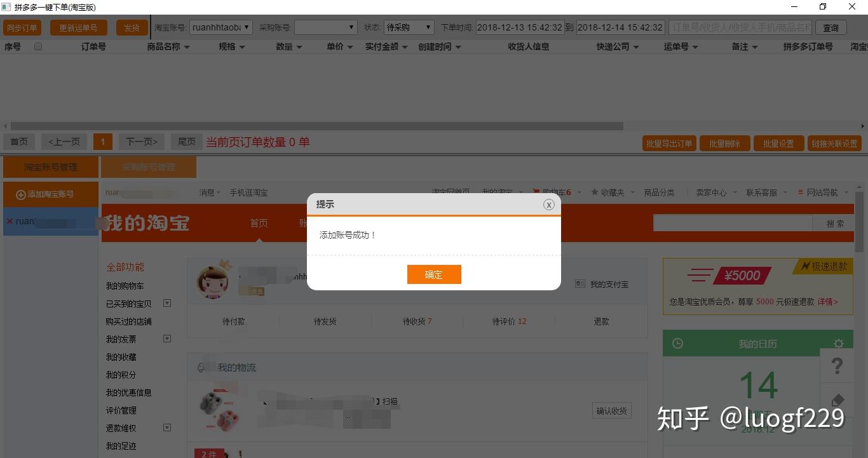Go to previous page 上一页

click(x=64, y=142)
